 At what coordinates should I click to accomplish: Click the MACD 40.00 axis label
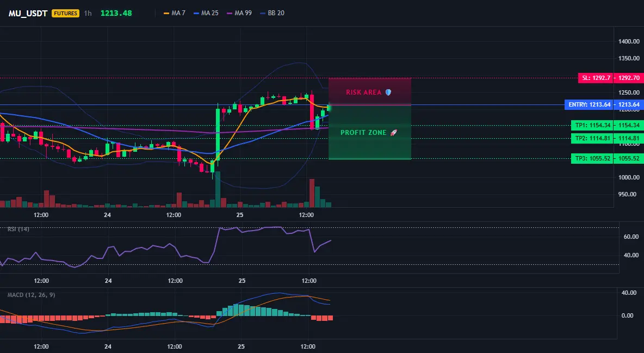[629, 293]
